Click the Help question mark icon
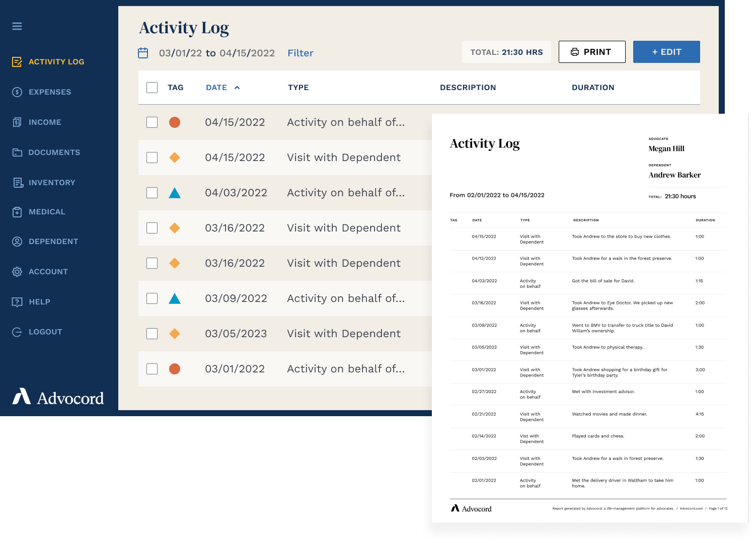This screenshot has width=756, height=543. tap(17, 302)
